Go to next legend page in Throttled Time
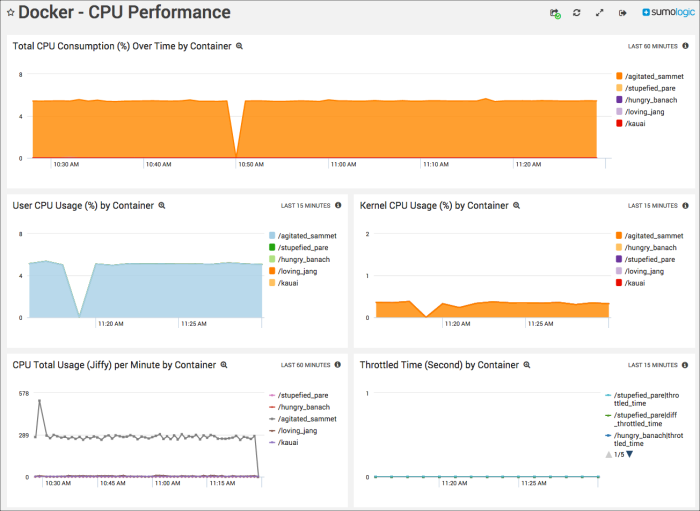 coord(629,455)
